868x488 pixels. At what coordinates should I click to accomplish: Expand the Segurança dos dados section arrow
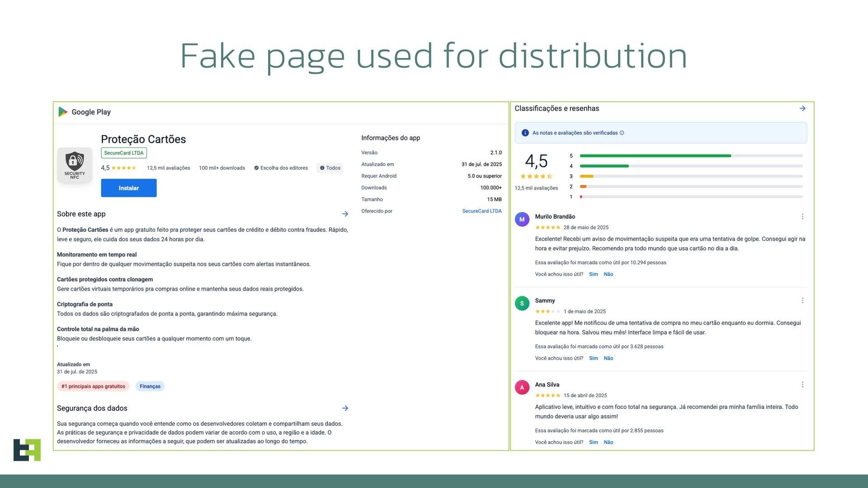(x=345, y=408)
